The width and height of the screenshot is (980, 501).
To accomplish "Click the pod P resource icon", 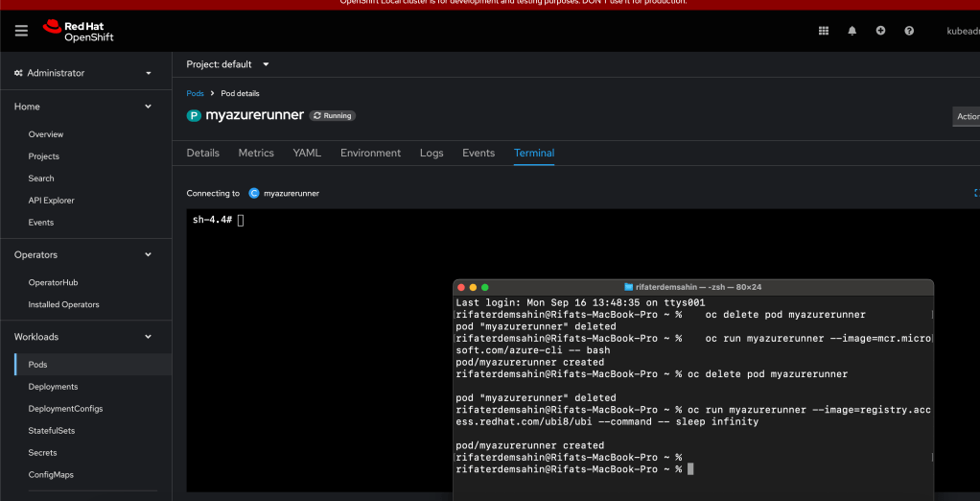I will pos(194,116).
